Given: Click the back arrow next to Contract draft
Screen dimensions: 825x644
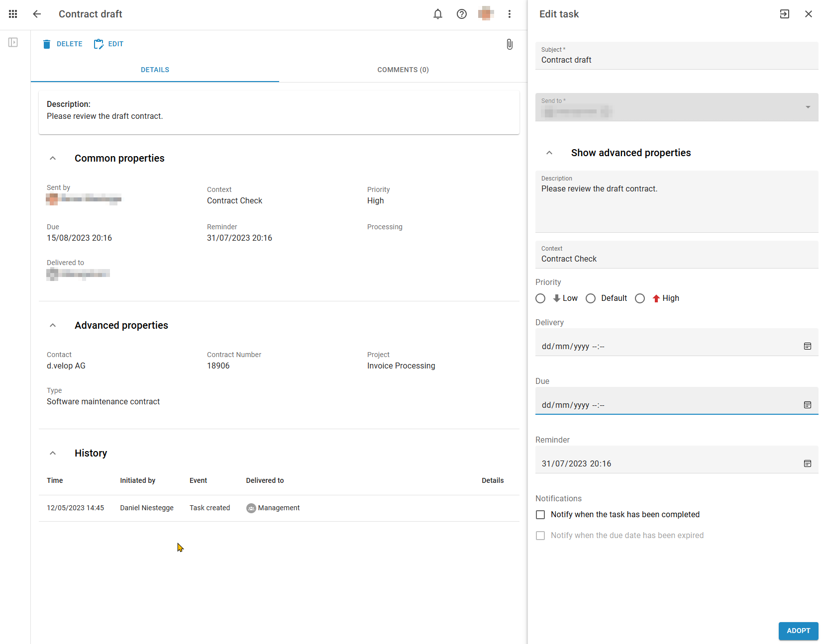Looking at the screenshot, I should tap(37, 14).
